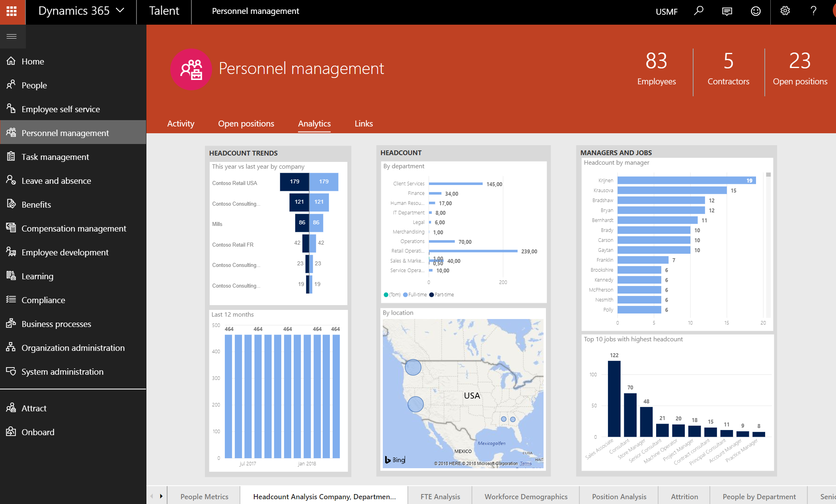The height and width of the screenshot is (504, 836).
Task: Click the Onboard sidebar icon
Action: [11, 432]
